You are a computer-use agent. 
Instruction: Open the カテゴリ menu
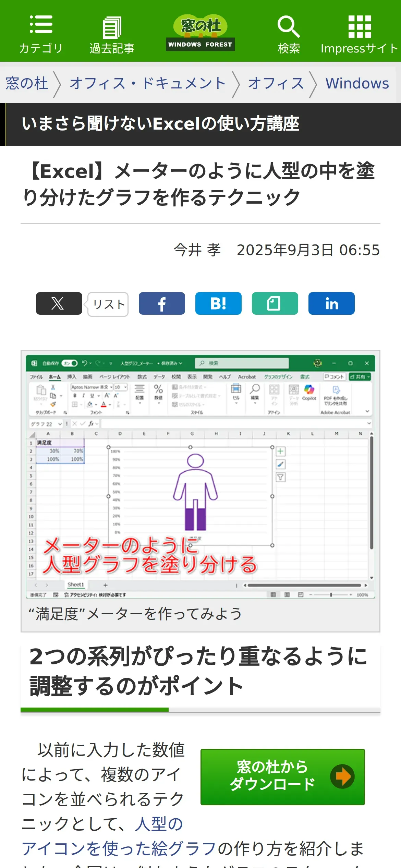(41, 34)
